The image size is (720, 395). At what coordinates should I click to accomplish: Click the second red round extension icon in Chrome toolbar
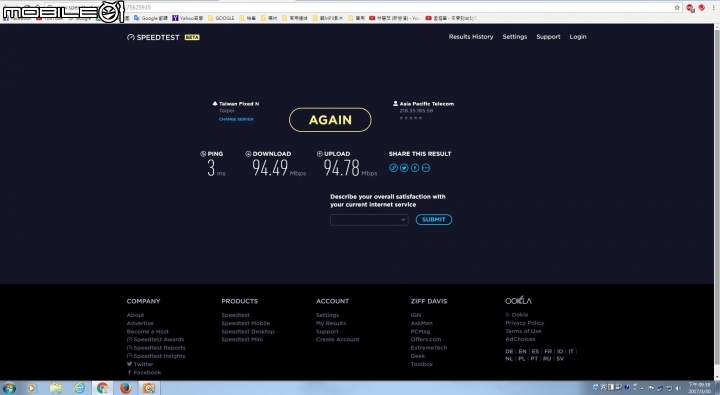tap(702, 7)
